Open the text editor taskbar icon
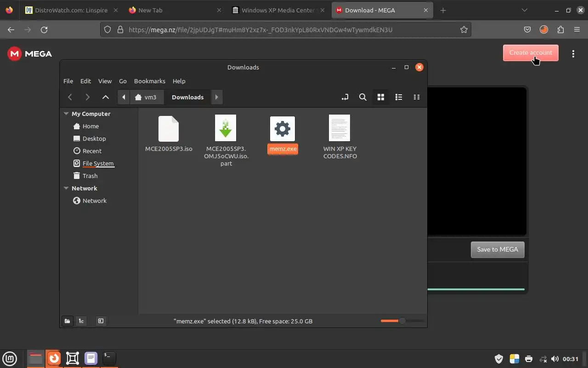Screen dimensions: 588x368 point(91,358)
